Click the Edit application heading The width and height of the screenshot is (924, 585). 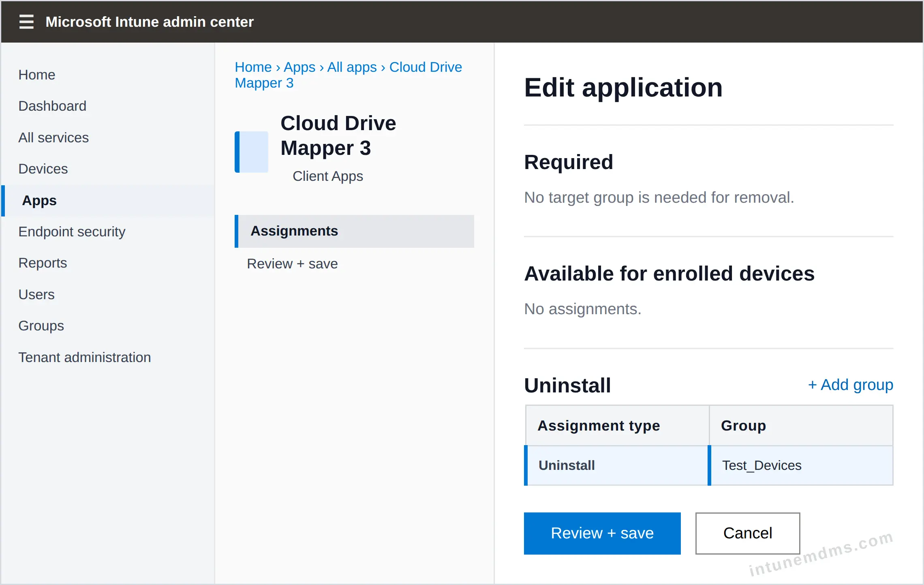tap(623, 88)
